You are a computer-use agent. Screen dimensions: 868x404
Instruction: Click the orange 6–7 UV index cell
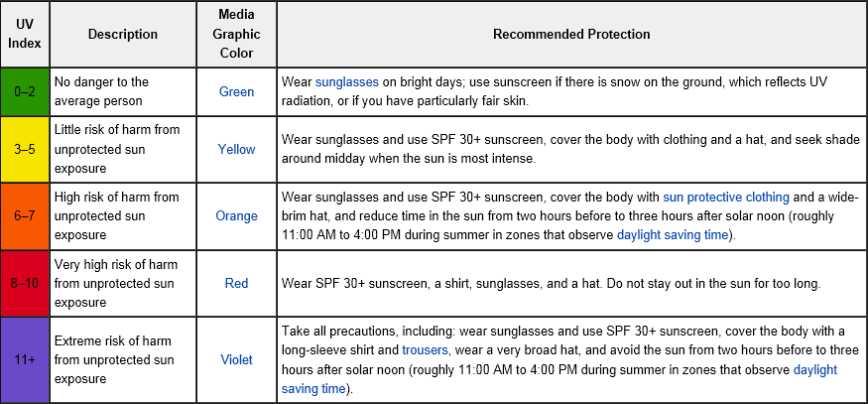pos(25,215)
